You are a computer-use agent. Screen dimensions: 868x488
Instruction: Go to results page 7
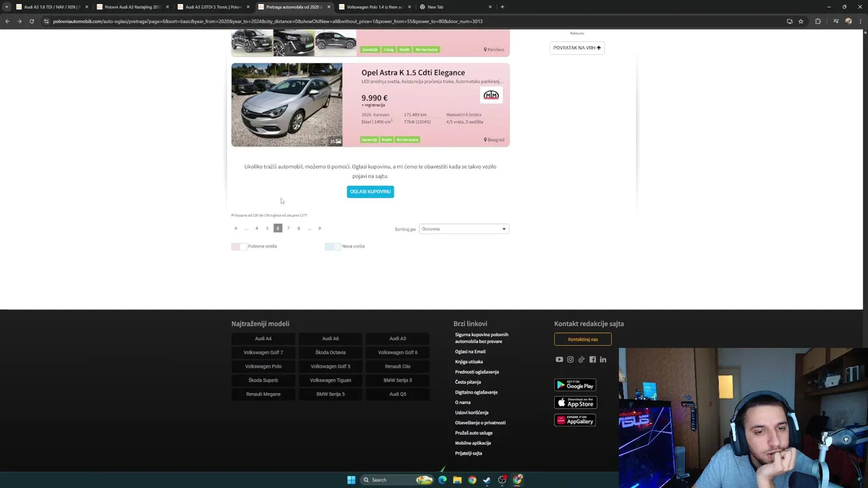(x=288, y=228)
